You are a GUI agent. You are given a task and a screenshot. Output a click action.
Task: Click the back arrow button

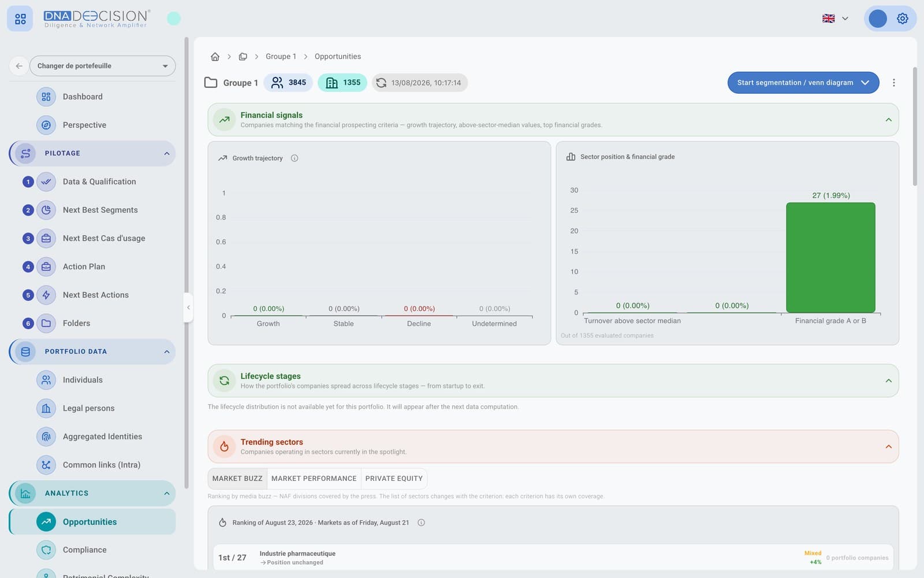click(x=19, y=66)
